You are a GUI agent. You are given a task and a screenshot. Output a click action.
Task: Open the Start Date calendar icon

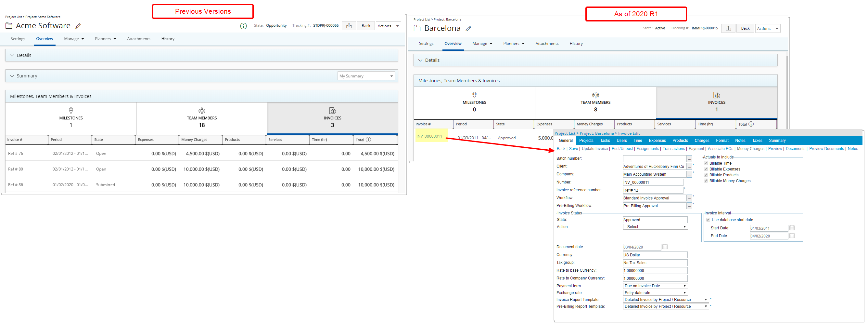pos(792,228)
